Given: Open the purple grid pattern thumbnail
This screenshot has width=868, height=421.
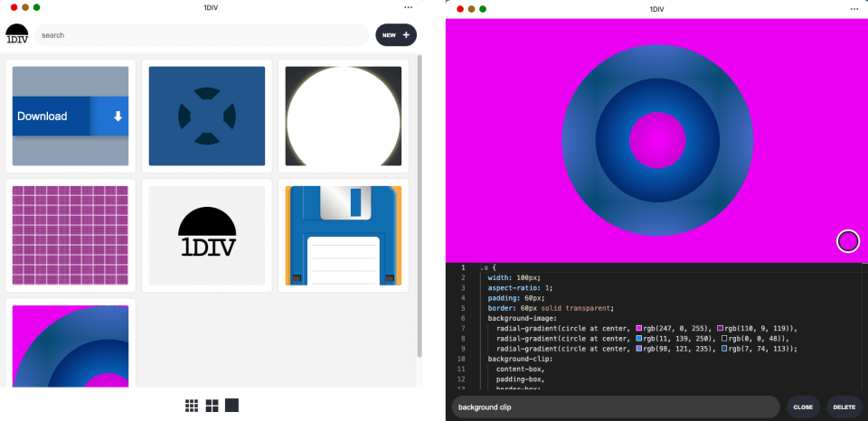Looking at the screenshot, I should tap(71, 236).
